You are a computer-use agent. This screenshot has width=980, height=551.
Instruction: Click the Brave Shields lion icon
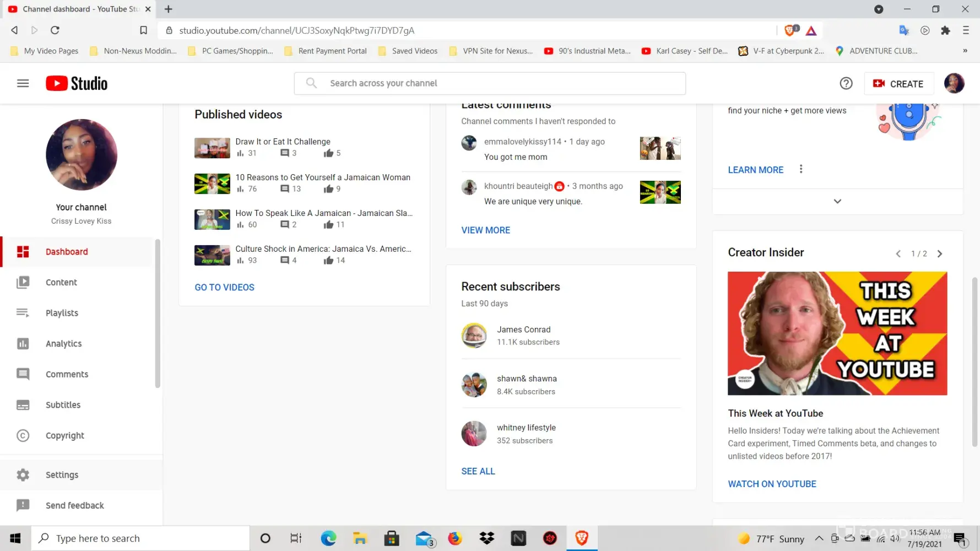(x=791, y=30)
